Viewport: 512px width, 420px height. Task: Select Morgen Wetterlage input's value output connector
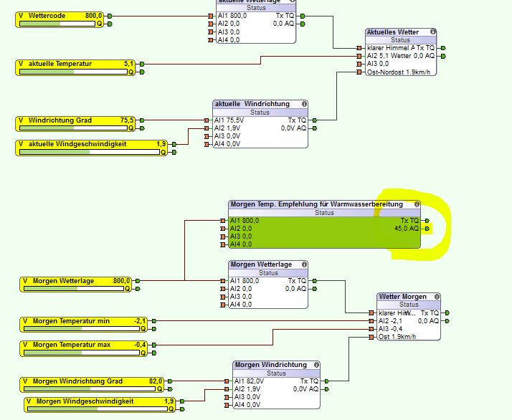click(138, 281)
